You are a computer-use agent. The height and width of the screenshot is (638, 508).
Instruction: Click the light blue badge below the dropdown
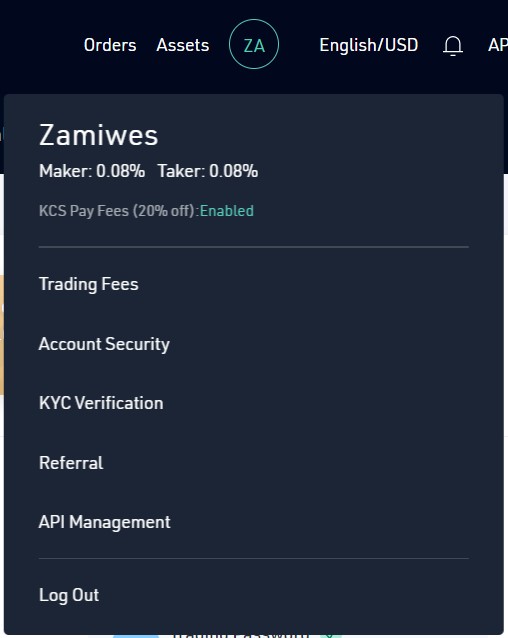pyautogui.click(x=136, y=636)
